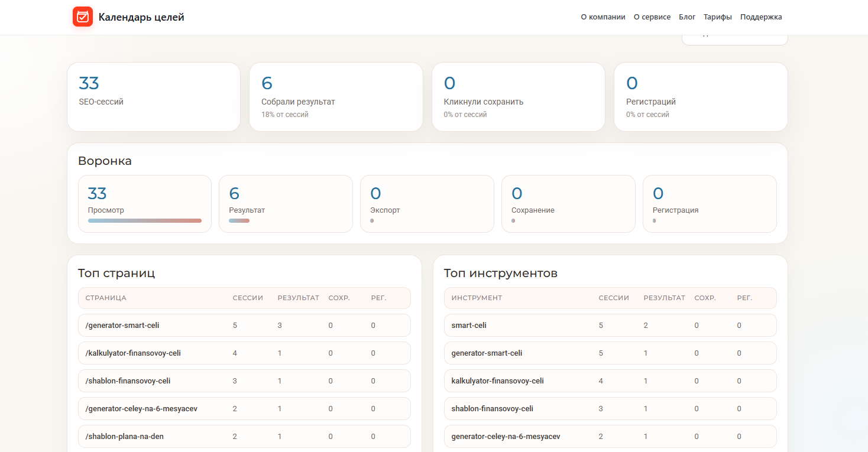Open Блог from the top navigation
Viewport: 868px width, 452px height.
point(687,17)
